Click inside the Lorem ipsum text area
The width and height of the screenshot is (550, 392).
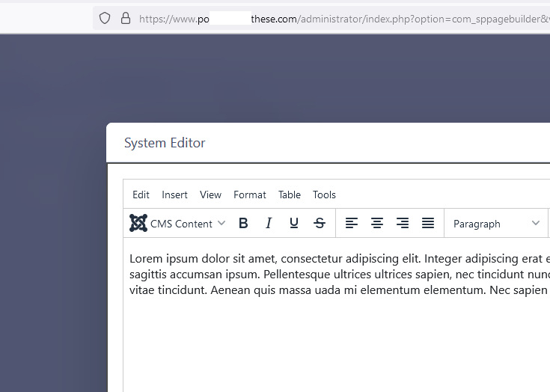pyautogui.click(x=337, y=274)
